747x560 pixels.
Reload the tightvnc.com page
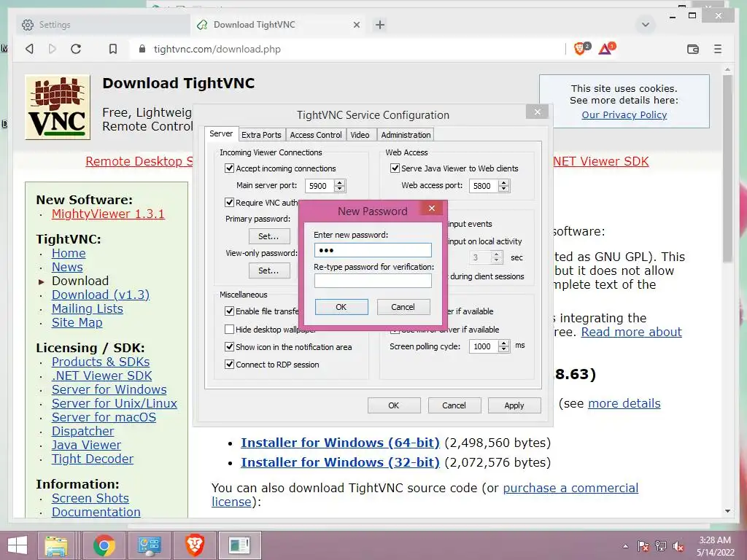[x=76, y=49]
